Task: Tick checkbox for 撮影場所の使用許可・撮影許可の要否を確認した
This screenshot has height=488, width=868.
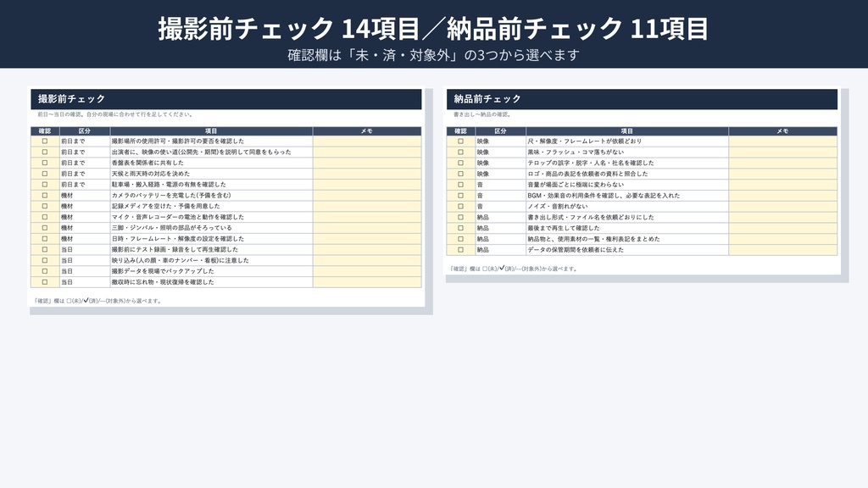Action: coord(45,141)
